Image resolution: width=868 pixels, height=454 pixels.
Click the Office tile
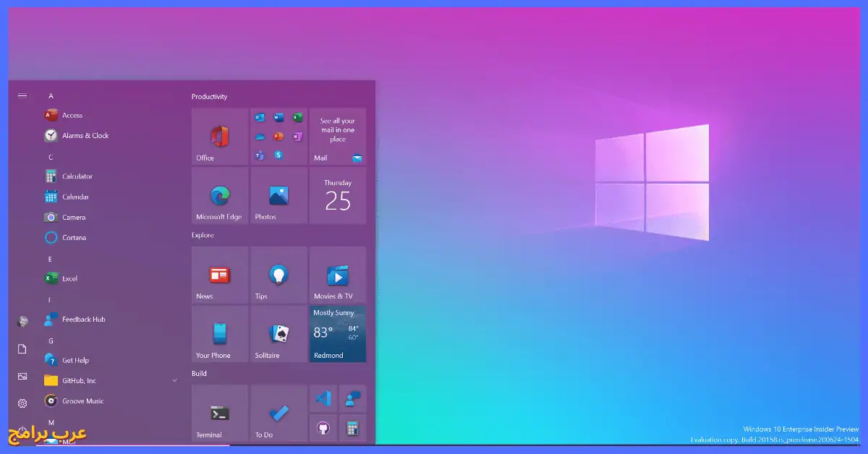[220, 136]
